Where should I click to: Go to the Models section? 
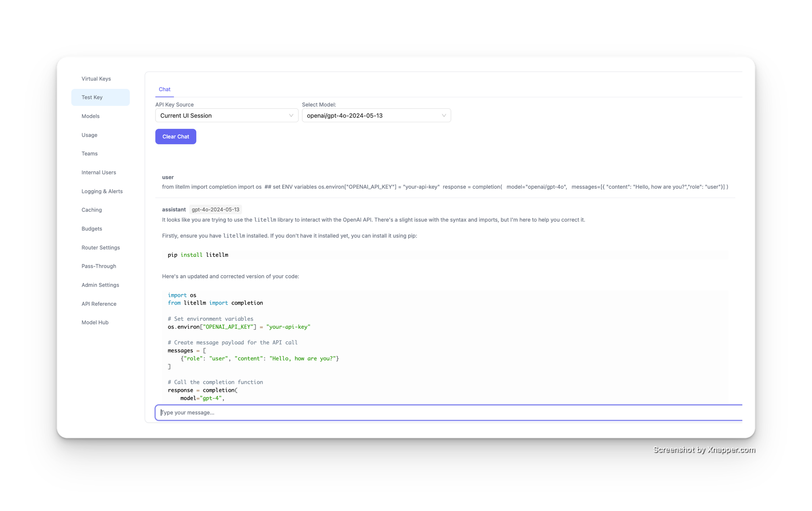91,116
